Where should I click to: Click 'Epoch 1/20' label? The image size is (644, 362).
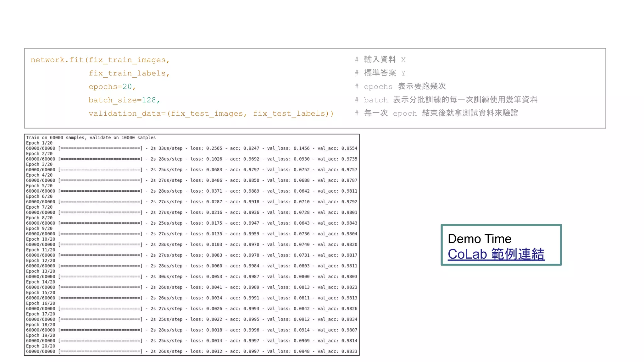[39, 143]
